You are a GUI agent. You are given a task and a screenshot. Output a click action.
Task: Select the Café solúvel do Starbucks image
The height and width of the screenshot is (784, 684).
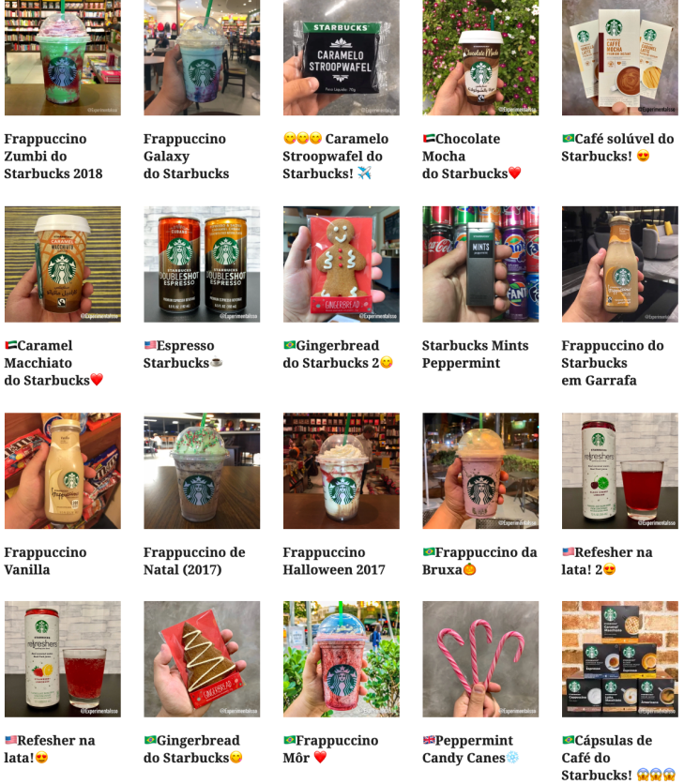coord(620,57)
